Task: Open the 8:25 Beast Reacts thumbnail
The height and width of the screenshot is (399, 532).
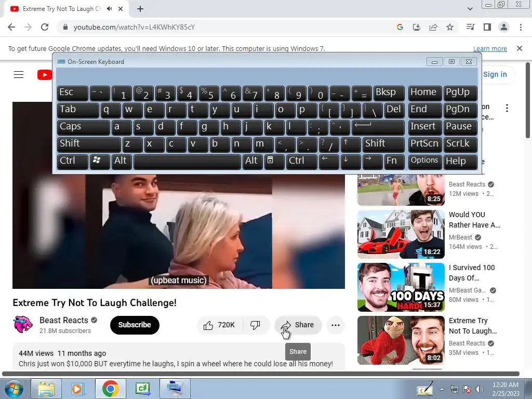Action: tap(401, 190)
